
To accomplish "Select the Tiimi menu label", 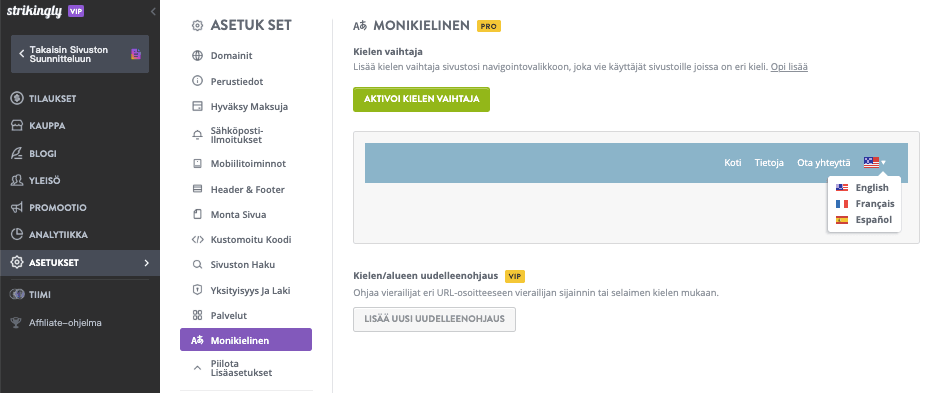I will pyautogui.click(x=39, y=295).
